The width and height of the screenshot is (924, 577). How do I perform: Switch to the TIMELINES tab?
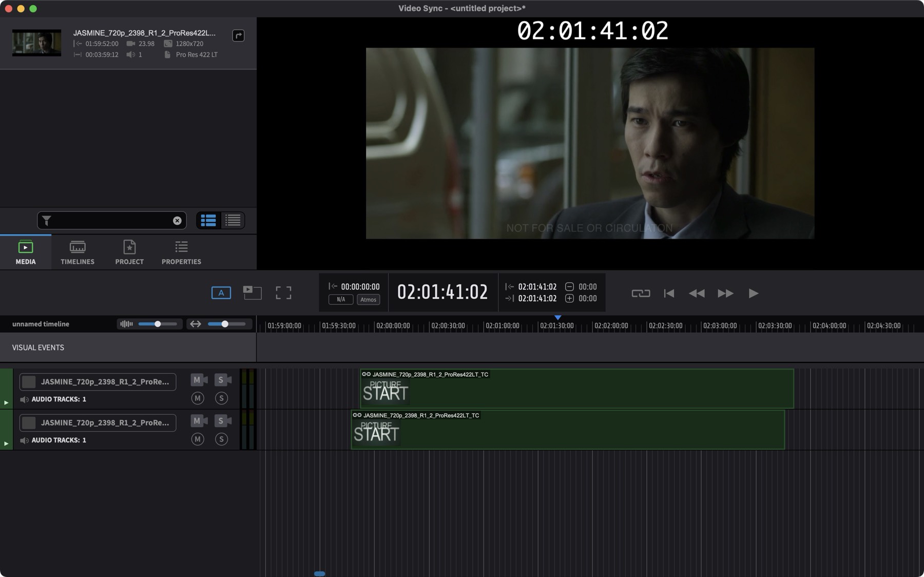(78, 252)
